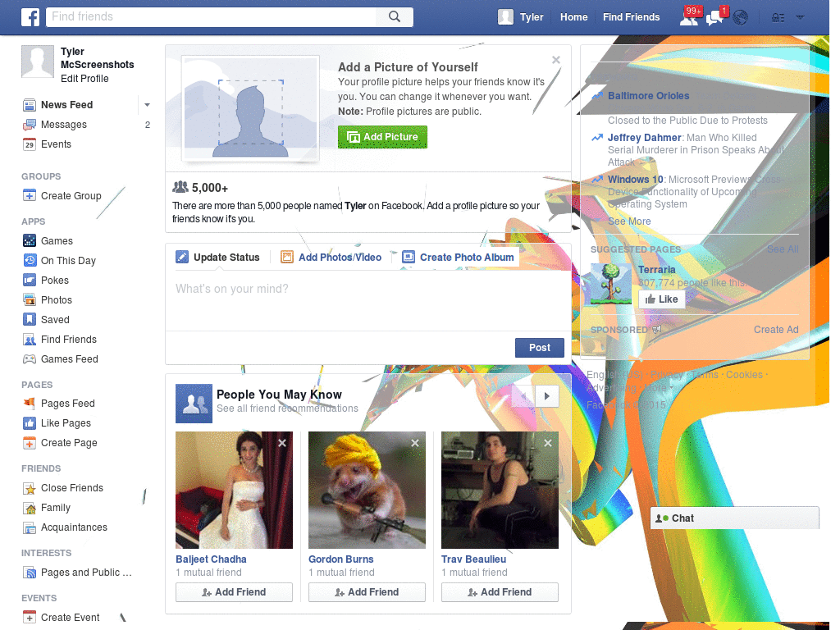Click the Terraria page thumbnail

(x=610, y=285)
